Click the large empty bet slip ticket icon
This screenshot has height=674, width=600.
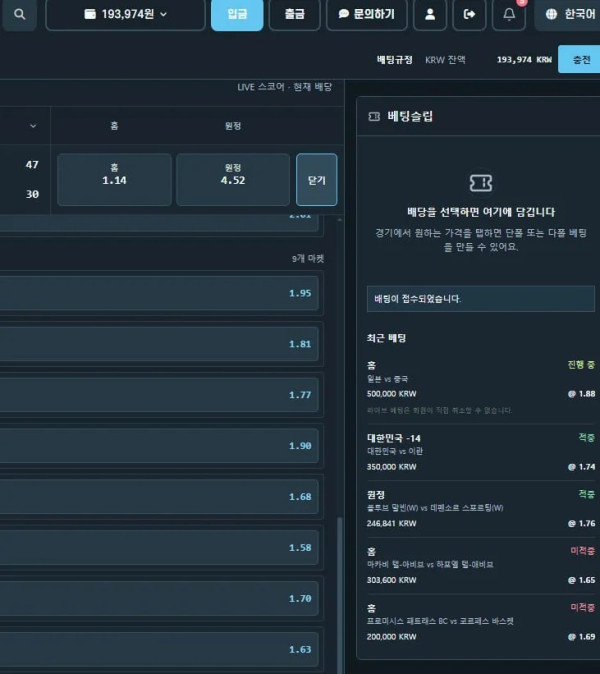point(481,183)
